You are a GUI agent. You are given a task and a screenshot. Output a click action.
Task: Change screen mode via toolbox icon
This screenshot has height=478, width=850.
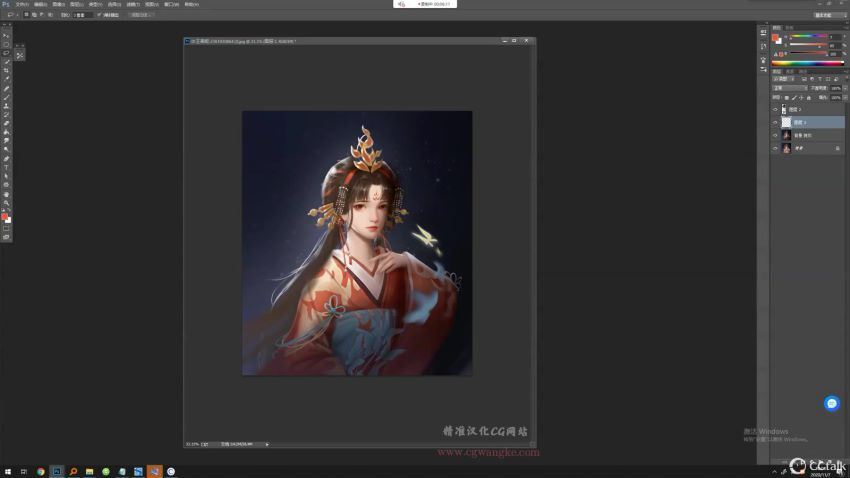coord(7,237)
